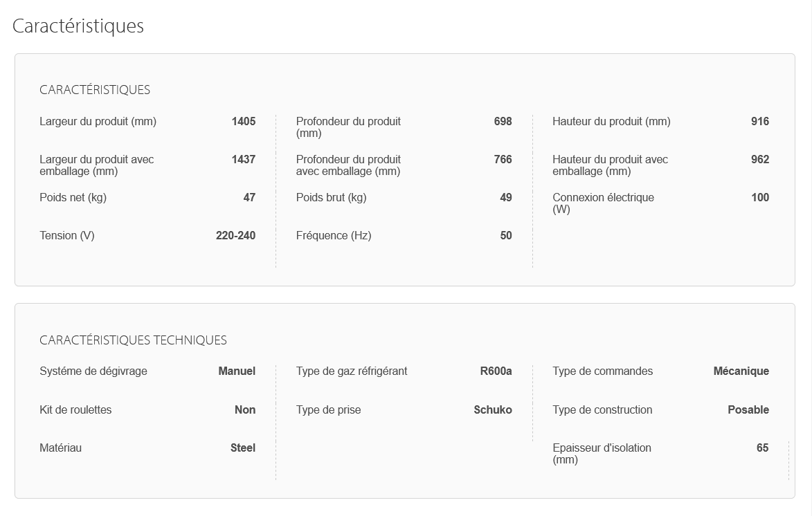
Task: Click the height value 916
Action: pos(759,121)
